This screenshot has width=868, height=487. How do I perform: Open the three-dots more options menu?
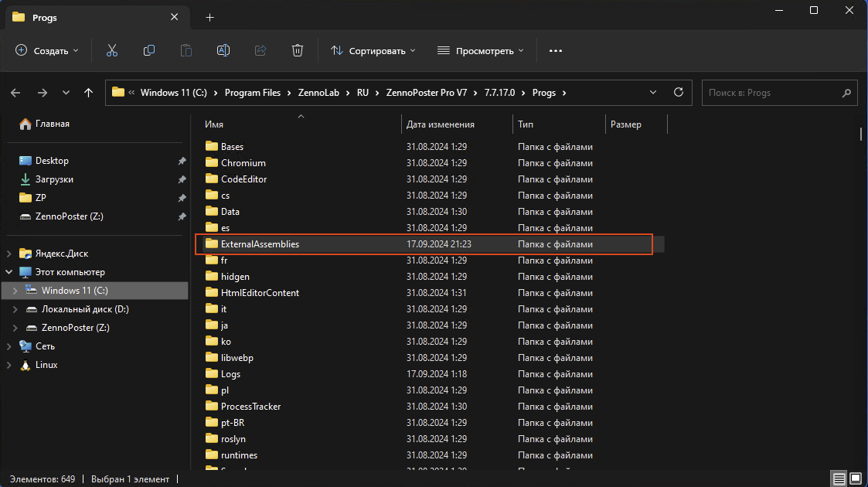click(555, 50)
